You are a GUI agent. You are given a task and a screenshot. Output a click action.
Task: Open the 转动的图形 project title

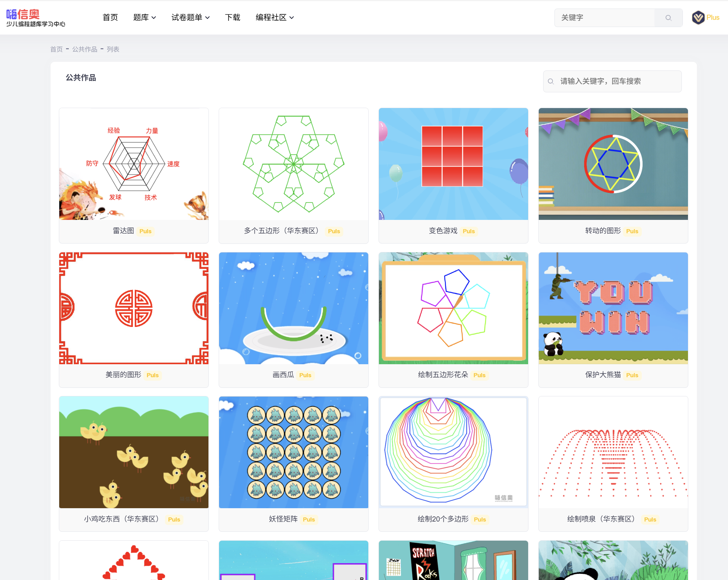pos(603,231)
